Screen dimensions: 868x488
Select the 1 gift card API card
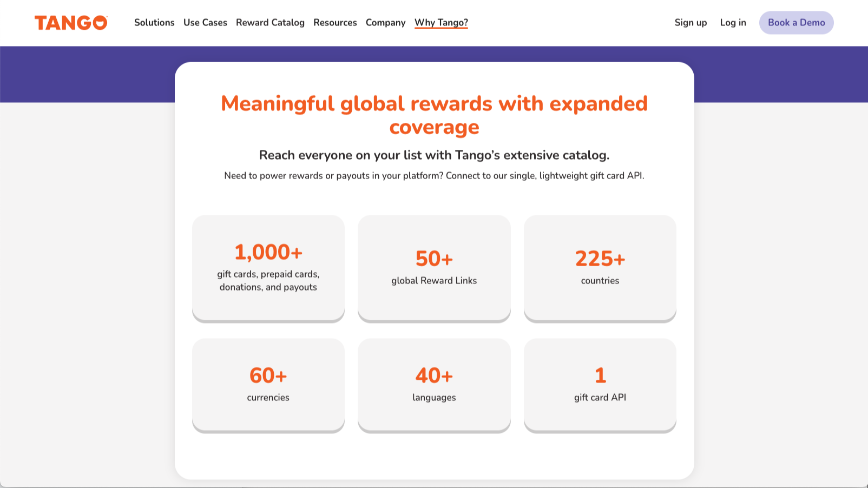click(600, 385)
